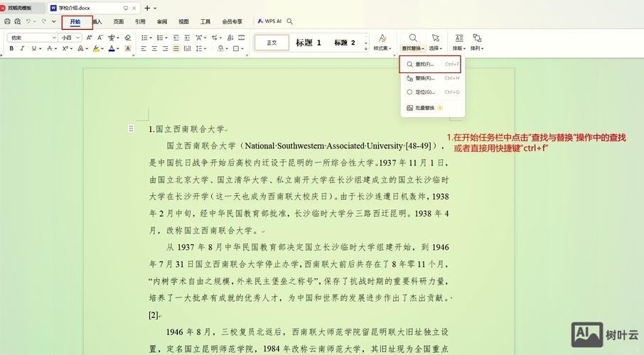Viewport: 644px width, 355px height.
Task: Center align the paragraph
Action: click(154, 48)
